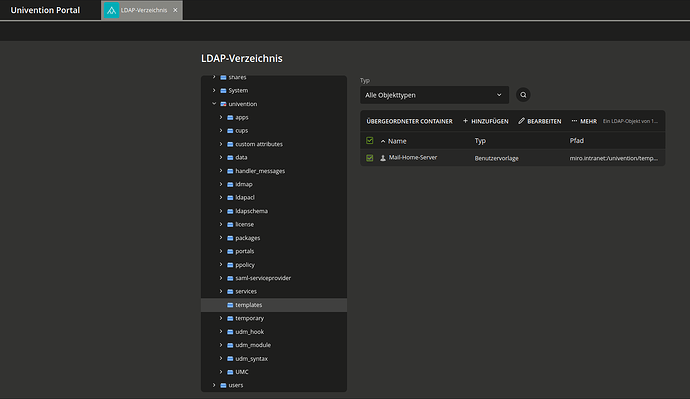Switch to the LDAP-Verzeichnis tab
690x399 pixels.
[x=142, y=10]
